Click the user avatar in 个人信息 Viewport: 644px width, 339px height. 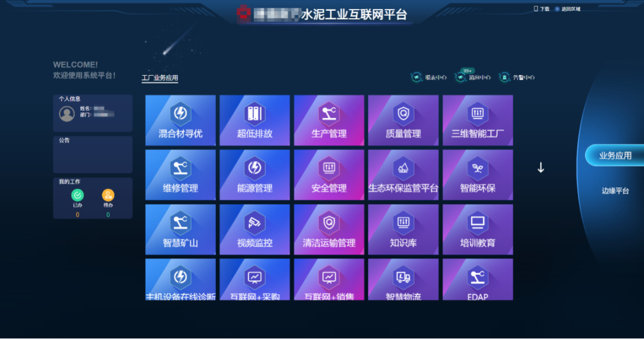(67, 114)
